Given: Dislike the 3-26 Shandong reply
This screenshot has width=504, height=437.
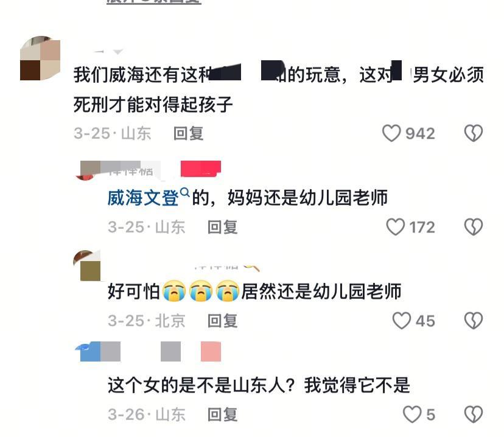Looking at the screenshot, I should tap(474, 414).
